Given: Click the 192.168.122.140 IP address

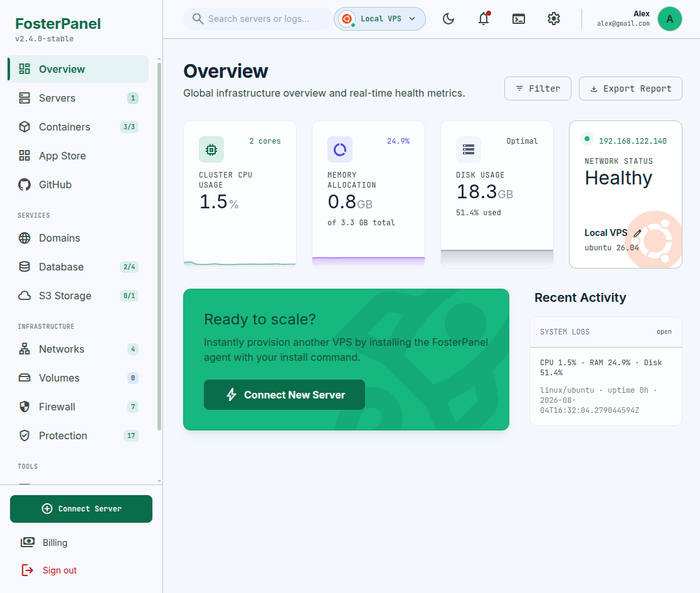Looking at the screenshot, I should point(633,141).
